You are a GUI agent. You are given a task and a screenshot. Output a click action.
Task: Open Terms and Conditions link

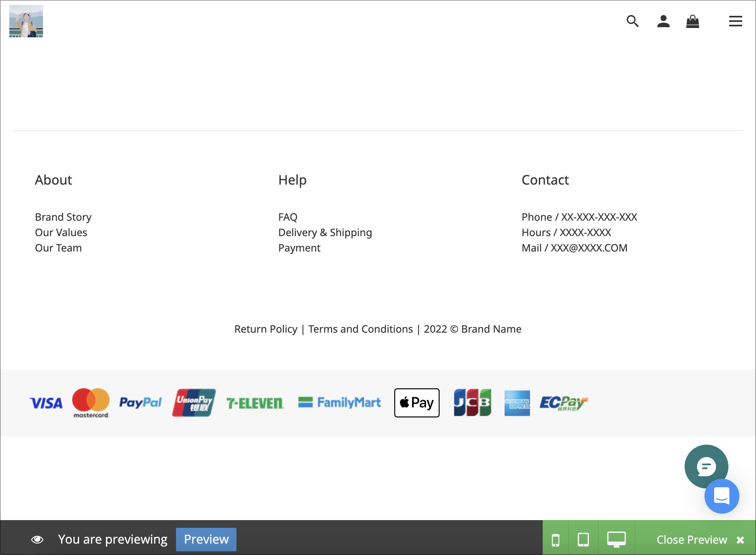coord(361,329)
